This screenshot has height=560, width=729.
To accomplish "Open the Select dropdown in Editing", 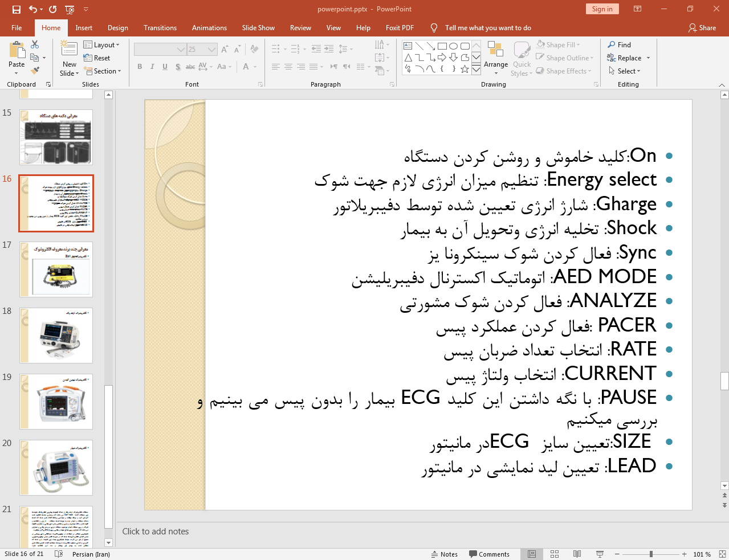I will tap(625, 71).
